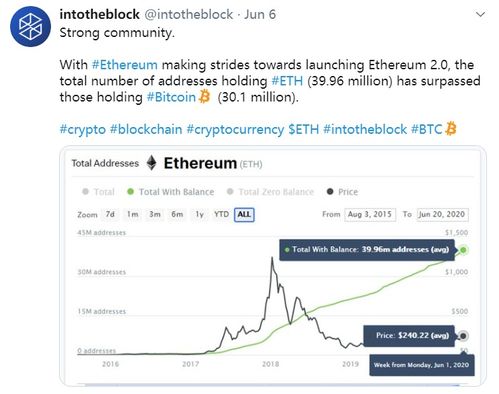Click the From date field Aug 3, 2015
The image size is (499, 394).
click(370, 214)
